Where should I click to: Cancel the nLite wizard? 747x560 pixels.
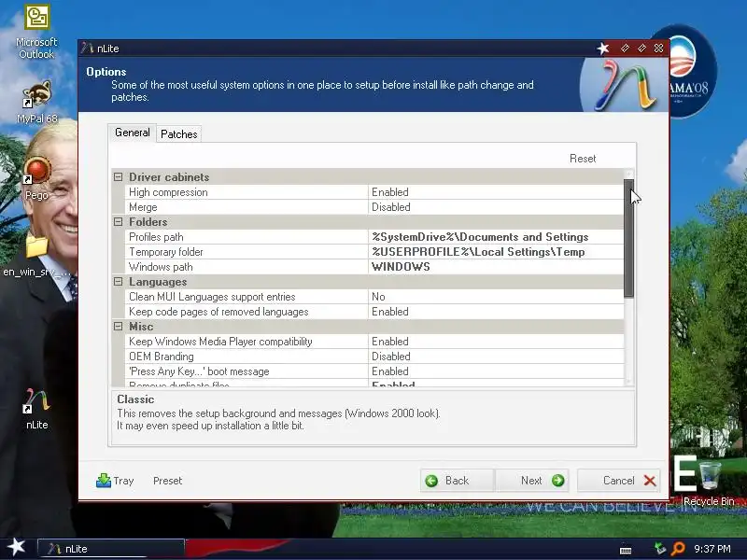coord(618,481)
